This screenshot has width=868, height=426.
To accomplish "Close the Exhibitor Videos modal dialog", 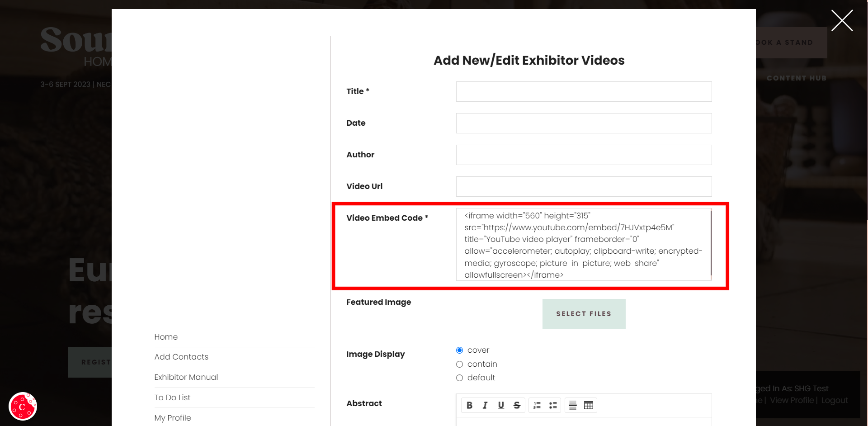I will [x=842, y=21].
